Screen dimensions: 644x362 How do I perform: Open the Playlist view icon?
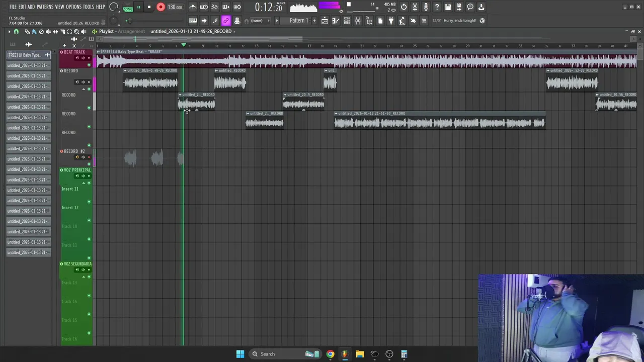325,21
